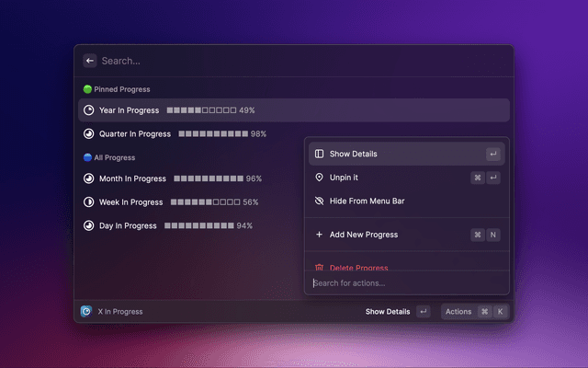Screen dimensions: 588x368
Task: Click the Week In Progress half-circle icon
Action: click(88, 202)
